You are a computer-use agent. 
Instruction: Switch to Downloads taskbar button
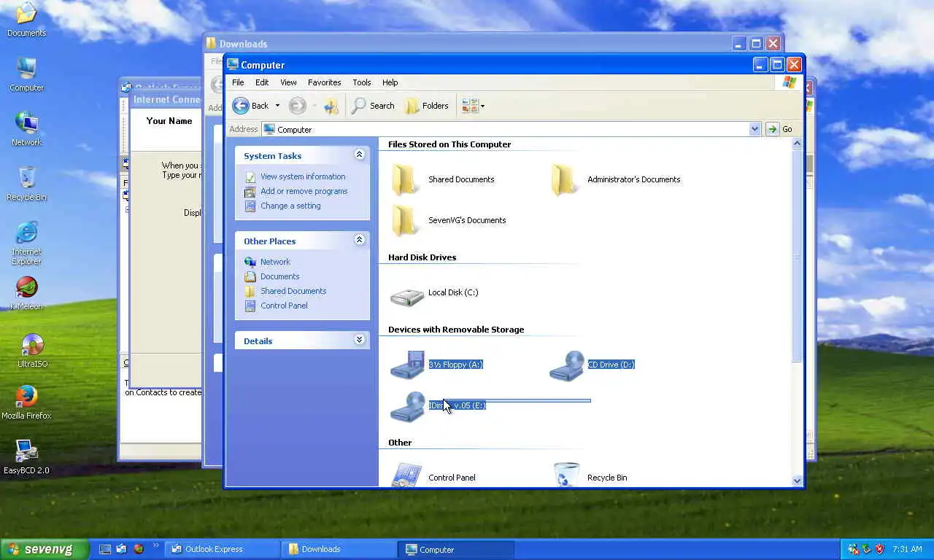[x=339, y=549]
